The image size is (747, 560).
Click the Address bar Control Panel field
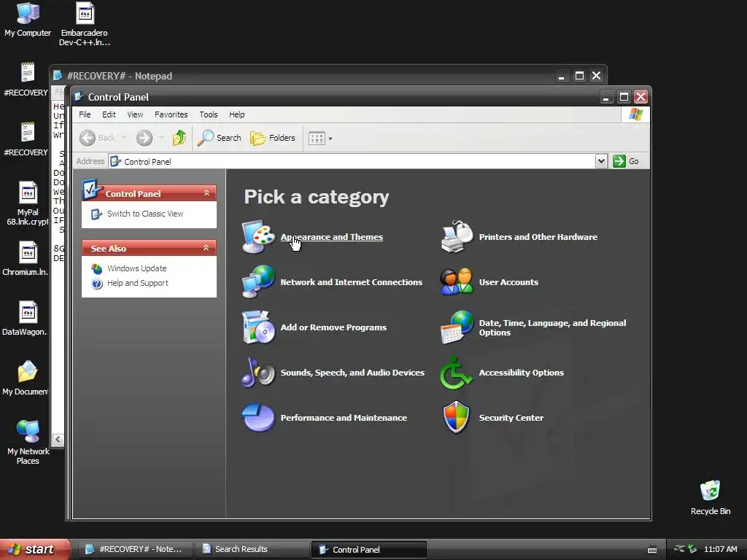[352, 161]
